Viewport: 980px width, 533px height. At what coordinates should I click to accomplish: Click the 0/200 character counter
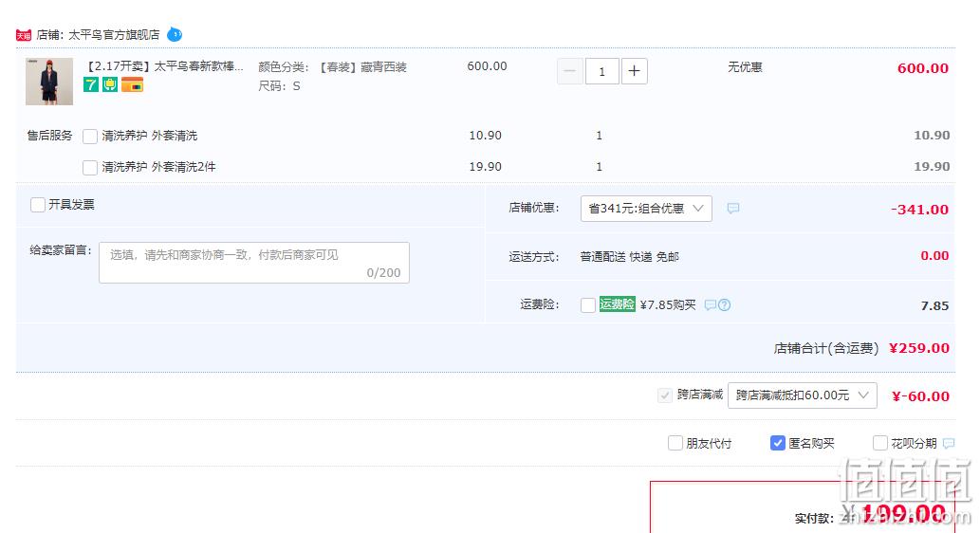pyautogui.click(x=384, y=272)
